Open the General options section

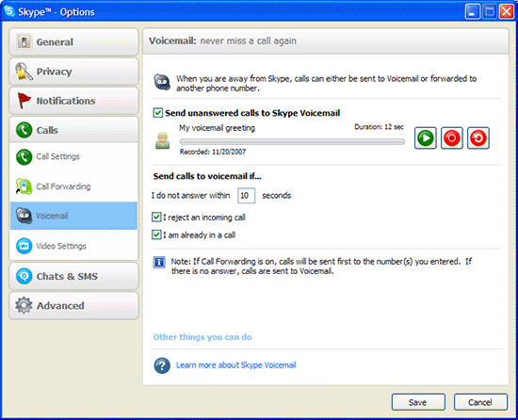point(73,42)
